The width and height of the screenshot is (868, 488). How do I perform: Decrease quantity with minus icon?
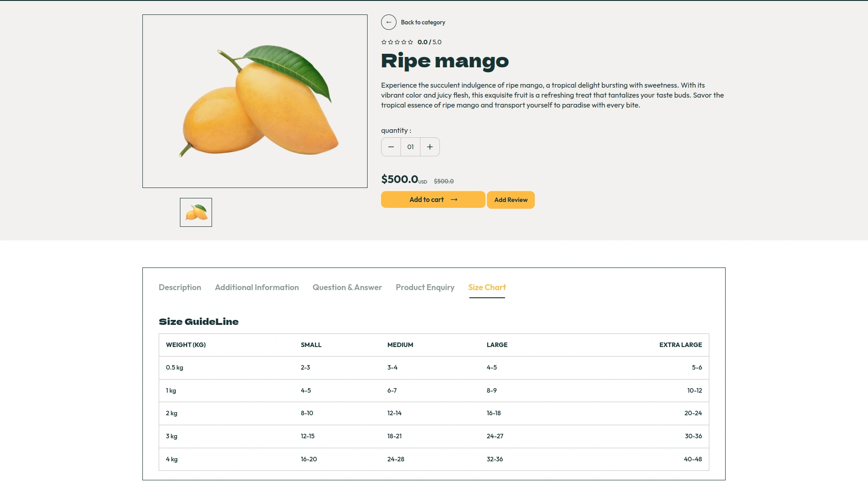[x=391, y=147]
